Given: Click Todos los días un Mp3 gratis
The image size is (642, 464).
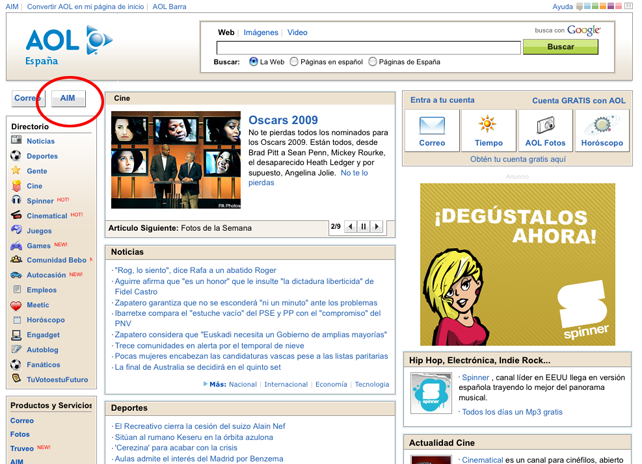Looking at the screenshot, I should coord(512,412).
